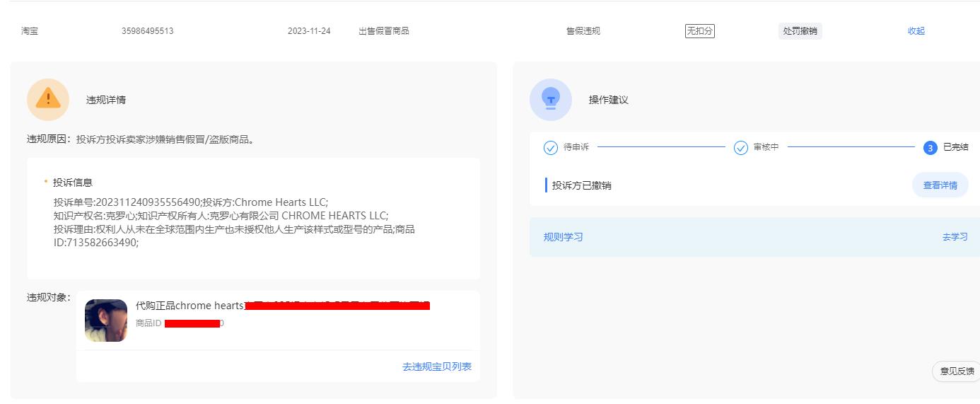Click the 处罚撤销 status tag
980x404 pixels.
click(x=800, y=31)
